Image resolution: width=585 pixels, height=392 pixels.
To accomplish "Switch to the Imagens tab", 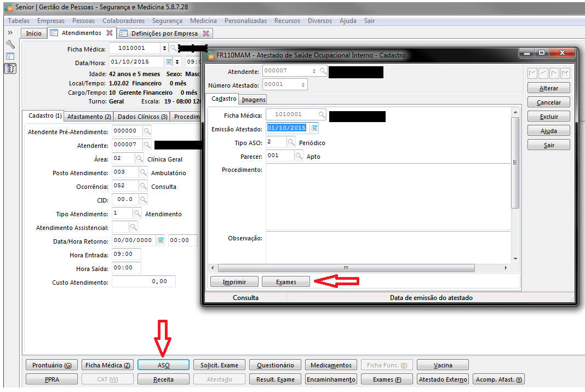I will click(x=253, y=100).
